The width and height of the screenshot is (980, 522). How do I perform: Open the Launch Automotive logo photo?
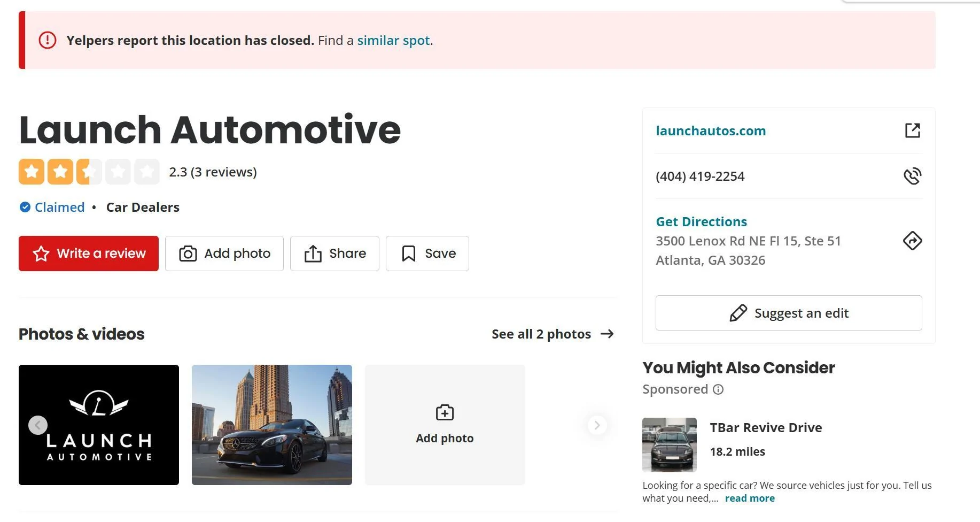click(x=99, y=425)
